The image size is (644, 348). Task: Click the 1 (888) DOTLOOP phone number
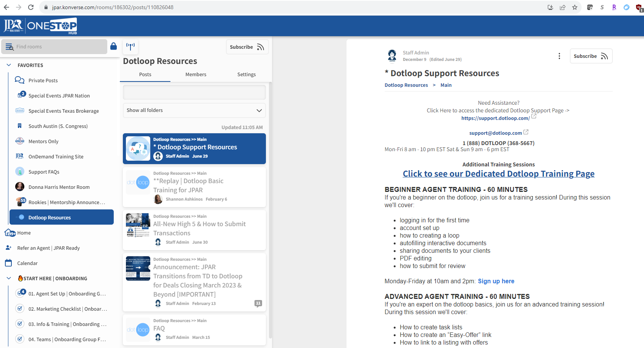pos(498,143)
